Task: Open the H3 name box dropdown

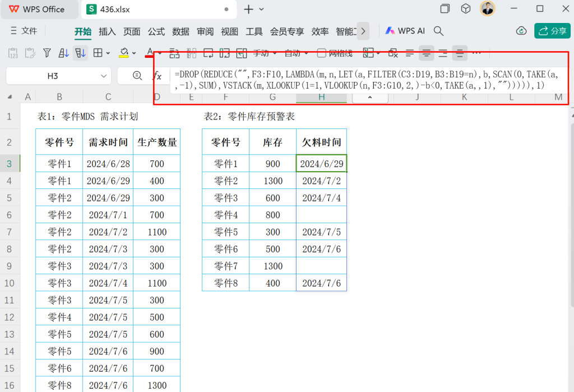Action: 104,76
